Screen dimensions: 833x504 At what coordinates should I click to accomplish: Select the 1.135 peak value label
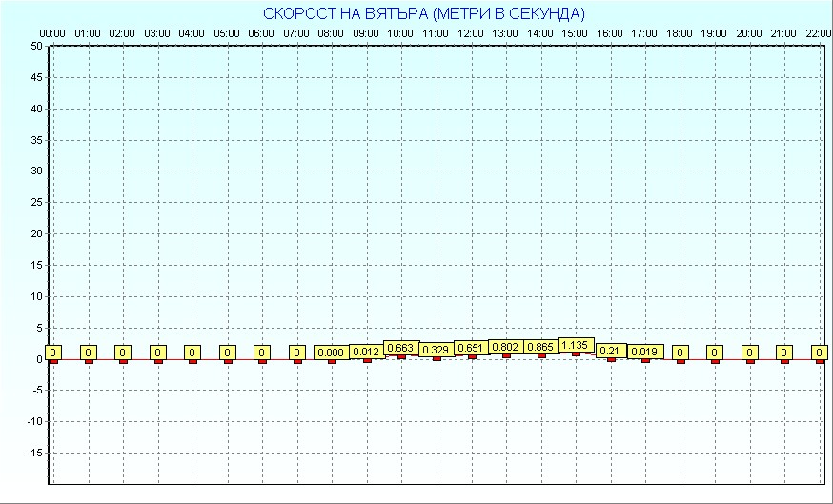[x=575, y=345]
